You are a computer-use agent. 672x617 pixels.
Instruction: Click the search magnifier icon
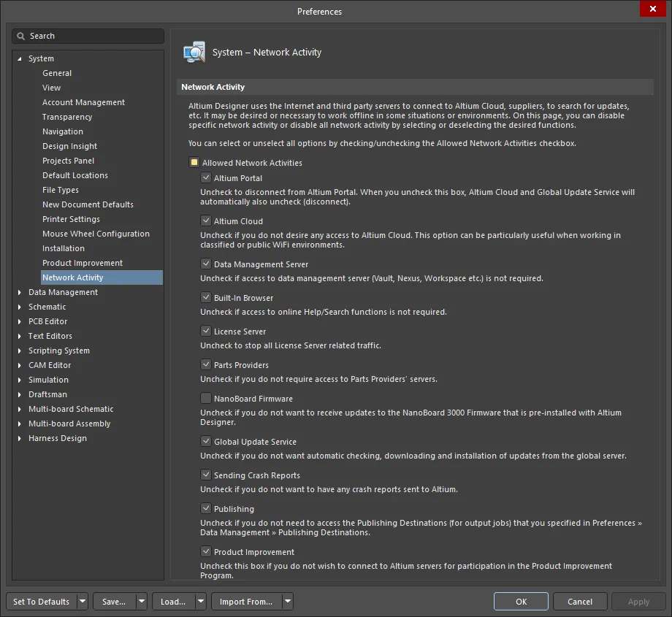(x=20, y=36)
